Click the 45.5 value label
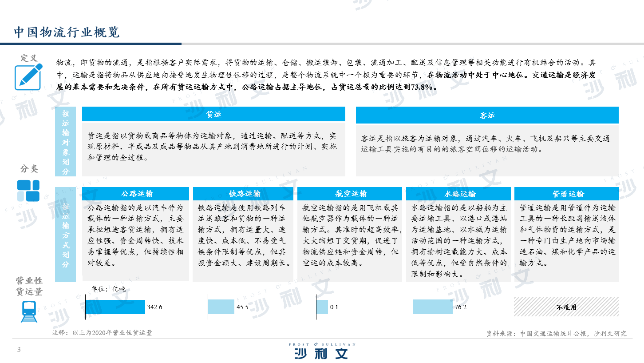 pyautogui.click(x=242, y=307)
